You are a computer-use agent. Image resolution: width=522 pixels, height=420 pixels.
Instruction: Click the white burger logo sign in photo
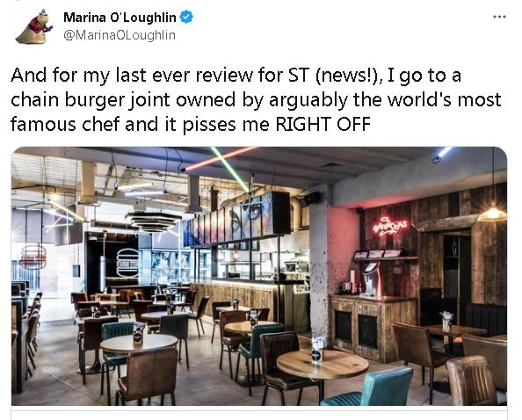pyautogui.click(x=127, y=263)
